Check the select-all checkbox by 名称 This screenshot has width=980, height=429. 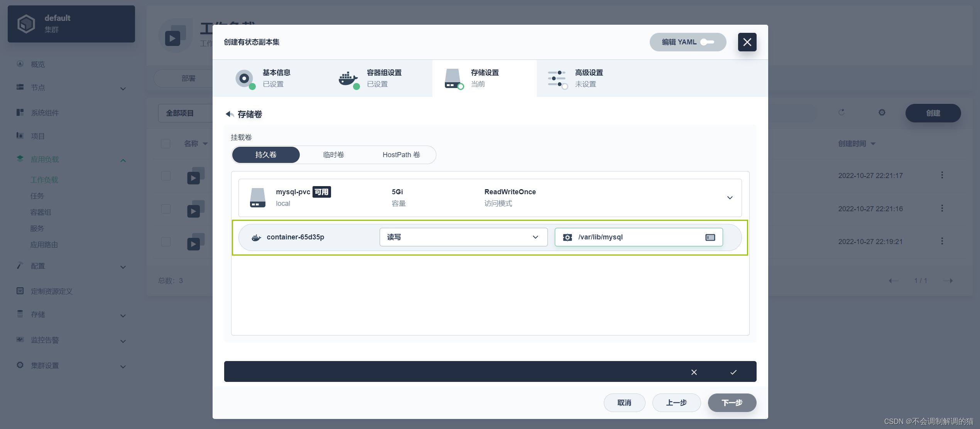point(166,144)
